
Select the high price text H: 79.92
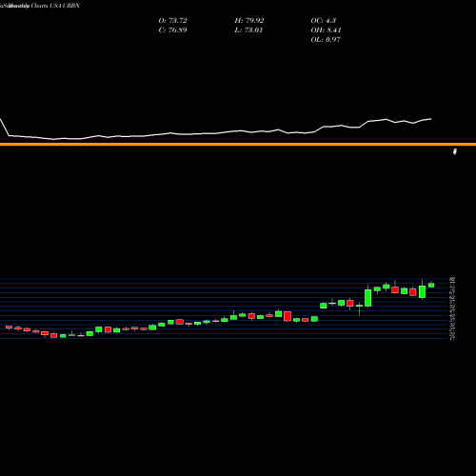click(x=249, y=21)
